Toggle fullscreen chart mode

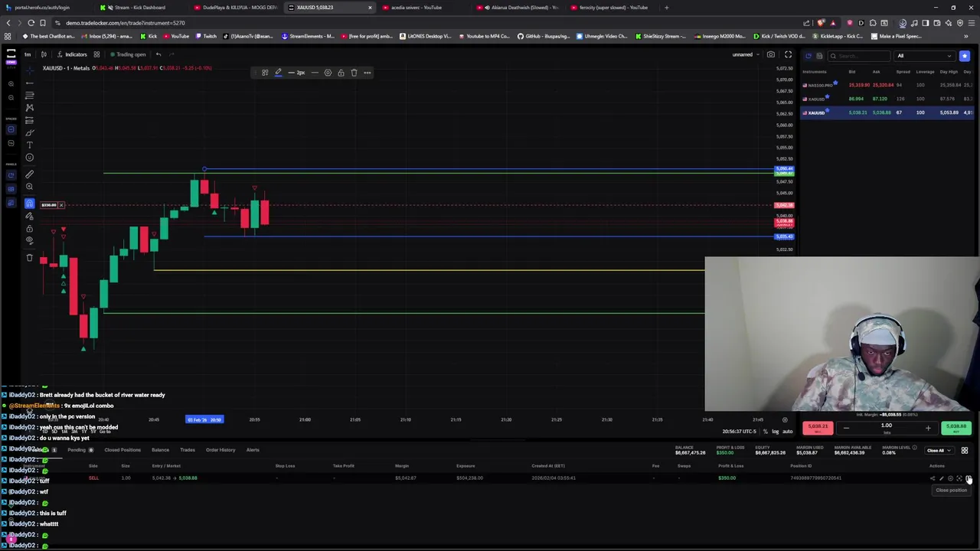788,54
